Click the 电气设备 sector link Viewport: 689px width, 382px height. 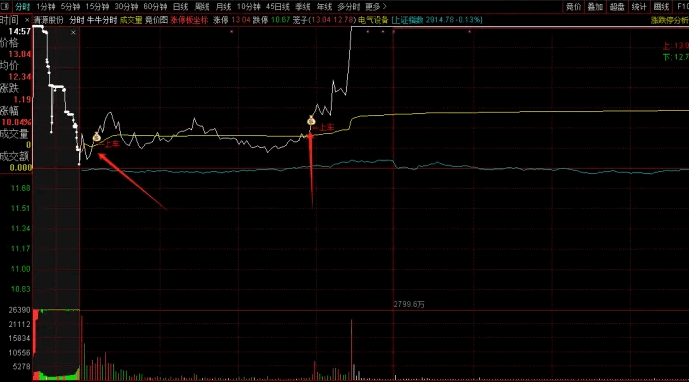pos(373,20)
